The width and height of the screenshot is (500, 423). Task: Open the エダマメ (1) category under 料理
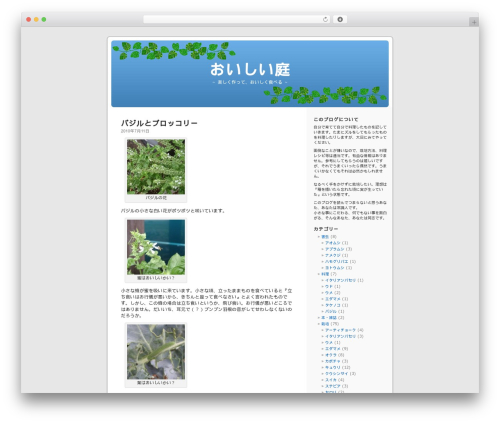[x=333, y=299]
